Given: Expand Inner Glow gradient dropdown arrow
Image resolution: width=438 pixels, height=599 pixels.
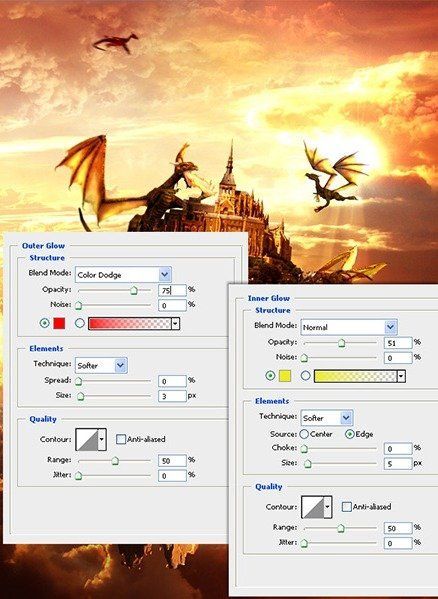Looking at the screenshot, I should click(401, 376).
